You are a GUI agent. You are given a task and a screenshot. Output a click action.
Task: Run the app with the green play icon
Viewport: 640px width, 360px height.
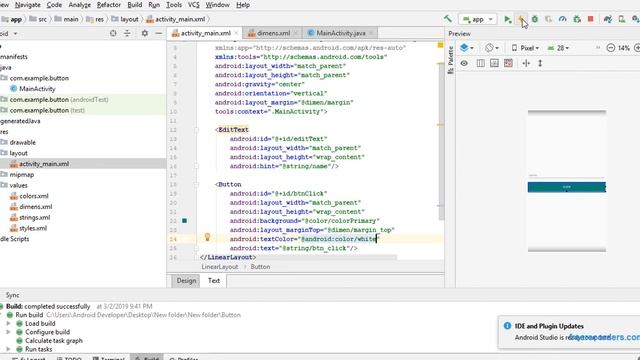507,19
